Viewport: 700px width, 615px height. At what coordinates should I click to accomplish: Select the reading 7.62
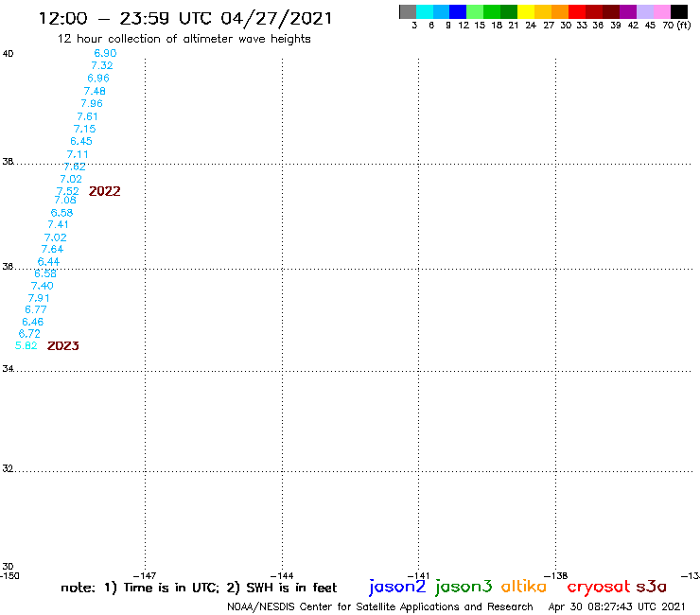point(75,167)
